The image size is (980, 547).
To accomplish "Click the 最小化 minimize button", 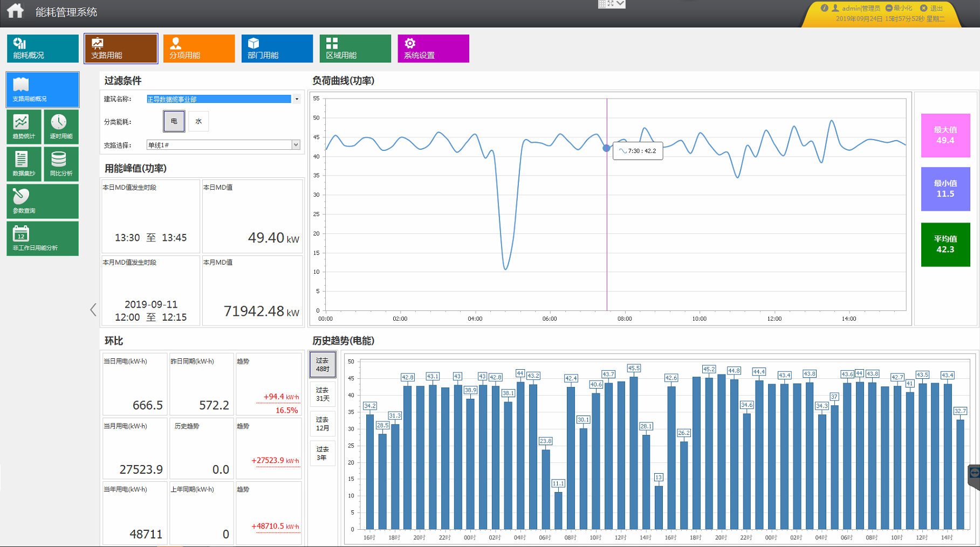I will coord(899,8).
